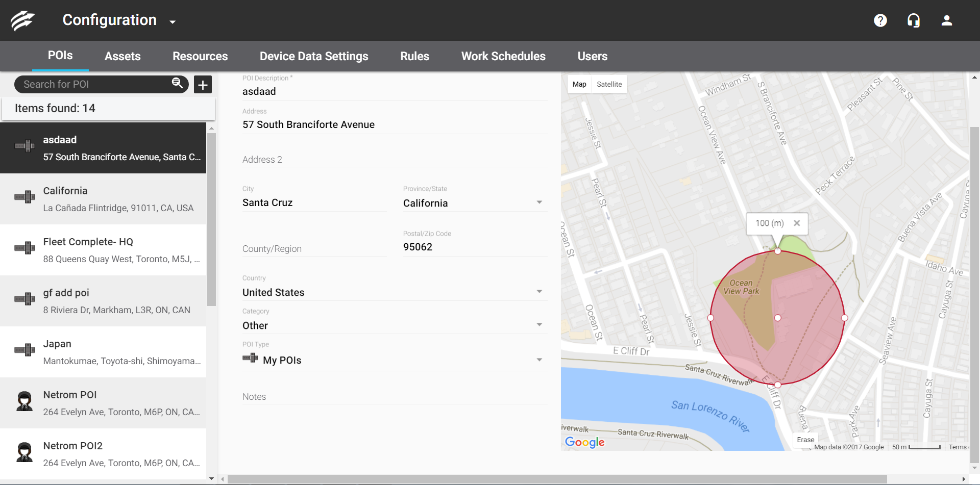This screenshot has height=485, width=980.
Task: Click the Fleet Complete logo icon
Action: pos(23,20)
